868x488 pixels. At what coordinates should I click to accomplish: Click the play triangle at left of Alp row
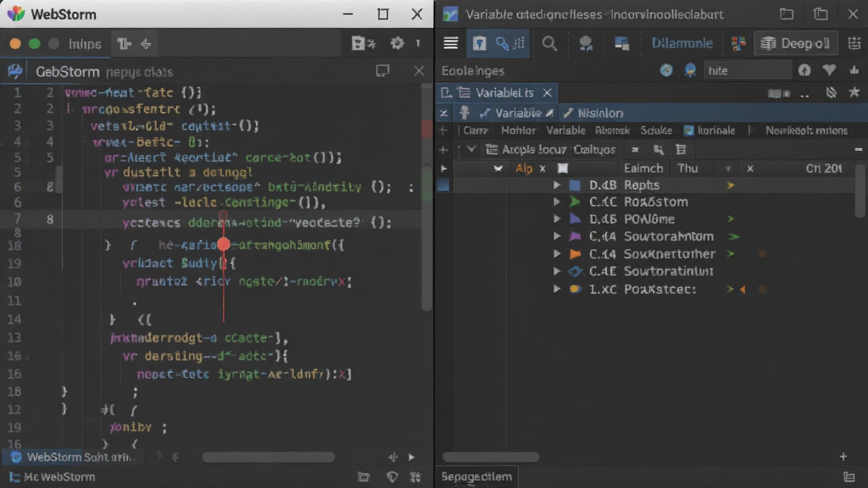click(x=443, y=169)
